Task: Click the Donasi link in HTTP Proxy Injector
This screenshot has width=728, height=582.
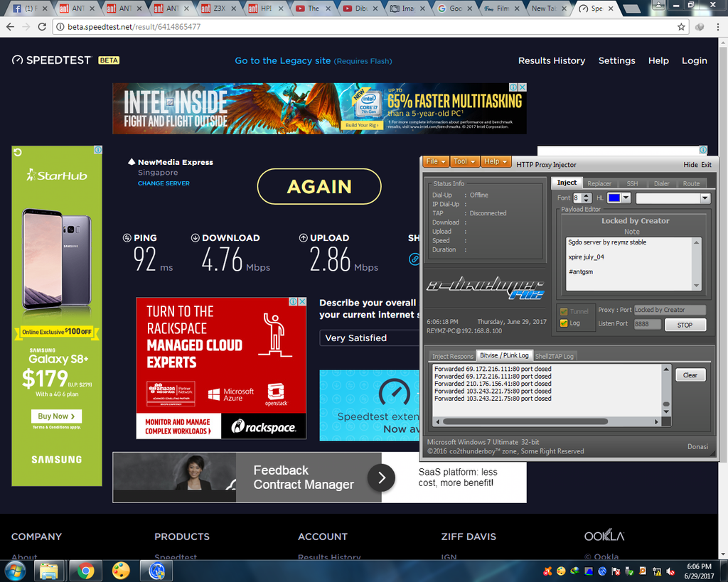Action: [x=697, y=446]
